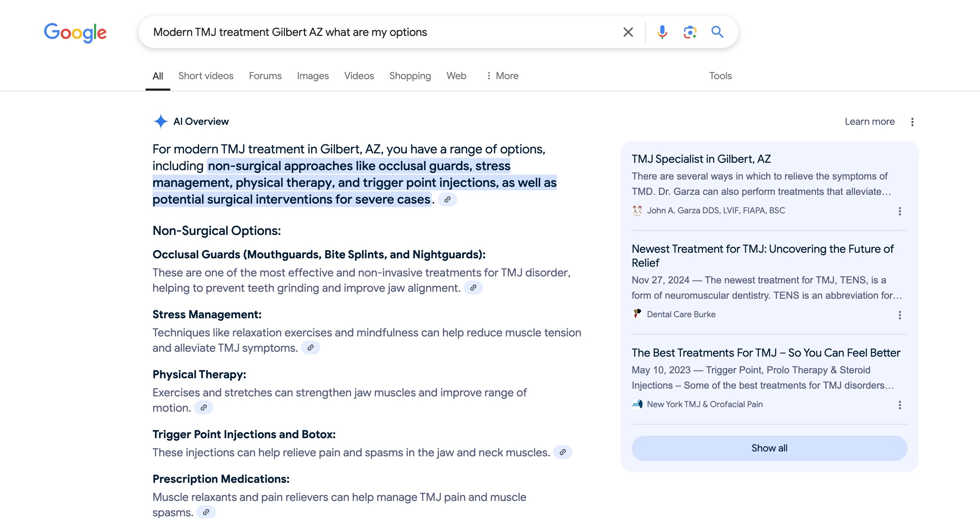Start voice search with the microphone icon
Screen dimensions: 980x518
[662, 32]
